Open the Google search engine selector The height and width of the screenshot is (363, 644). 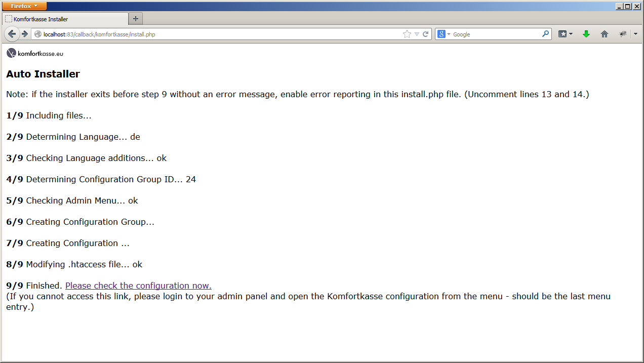pyautogui.click(x=444, y=34)
